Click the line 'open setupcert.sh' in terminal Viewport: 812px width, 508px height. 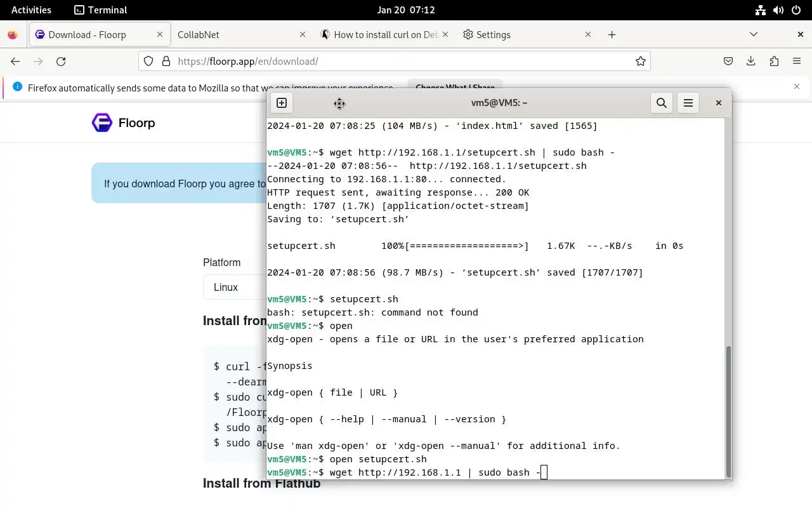(378, 459)
